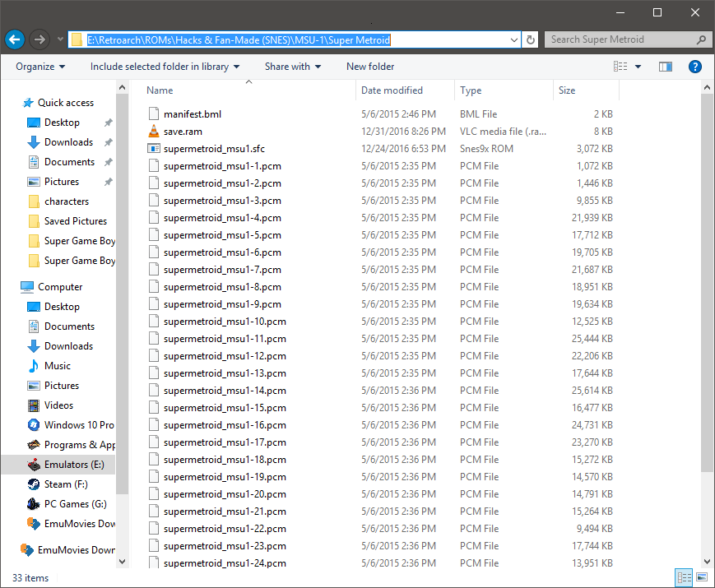Click the search magnifier icon
This screenshot has height=588, width=715.
[702, 39]
